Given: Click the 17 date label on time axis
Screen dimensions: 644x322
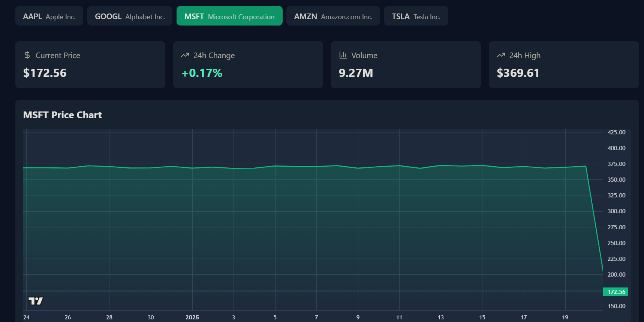Looking at the screenshot, I should pos(524,317).
